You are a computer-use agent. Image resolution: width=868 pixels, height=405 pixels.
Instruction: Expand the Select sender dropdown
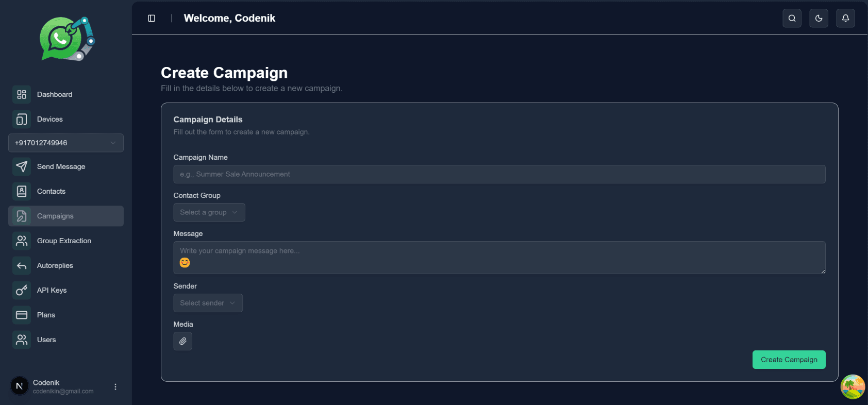point(208,303)
